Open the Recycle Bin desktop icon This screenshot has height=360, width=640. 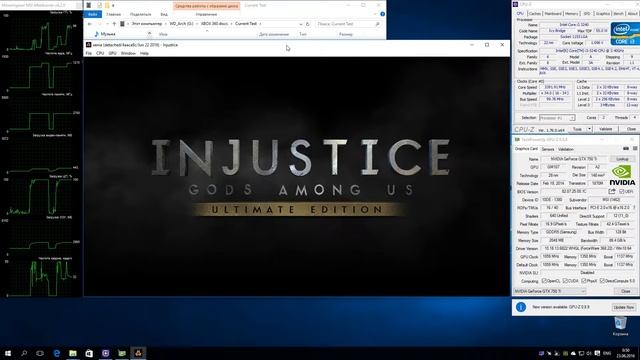(620, 326)
